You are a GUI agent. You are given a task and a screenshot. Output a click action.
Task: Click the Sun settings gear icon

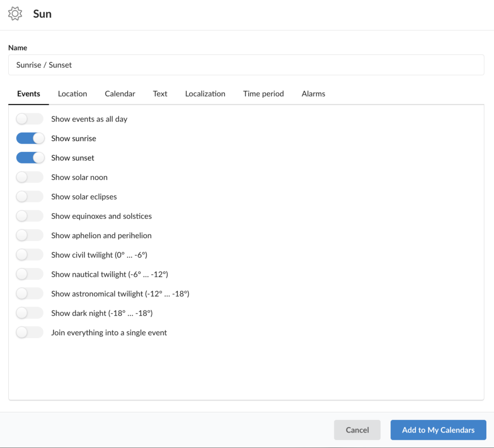(x=15, y=14)
